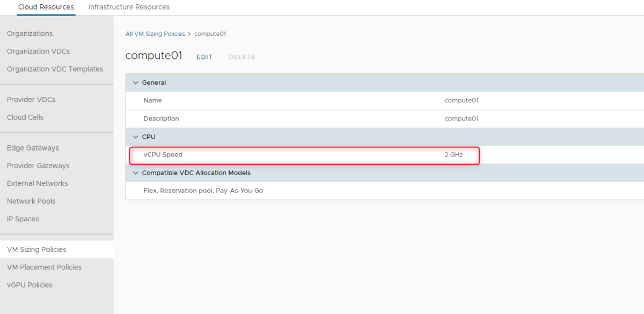Select External Networks
644x314 pixels.
click(x=37, y=183)
